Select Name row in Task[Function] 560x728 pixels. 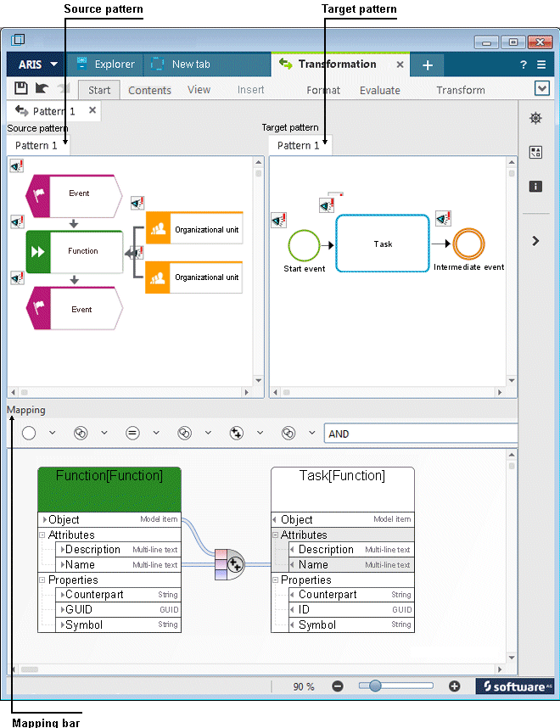(351, 564)
